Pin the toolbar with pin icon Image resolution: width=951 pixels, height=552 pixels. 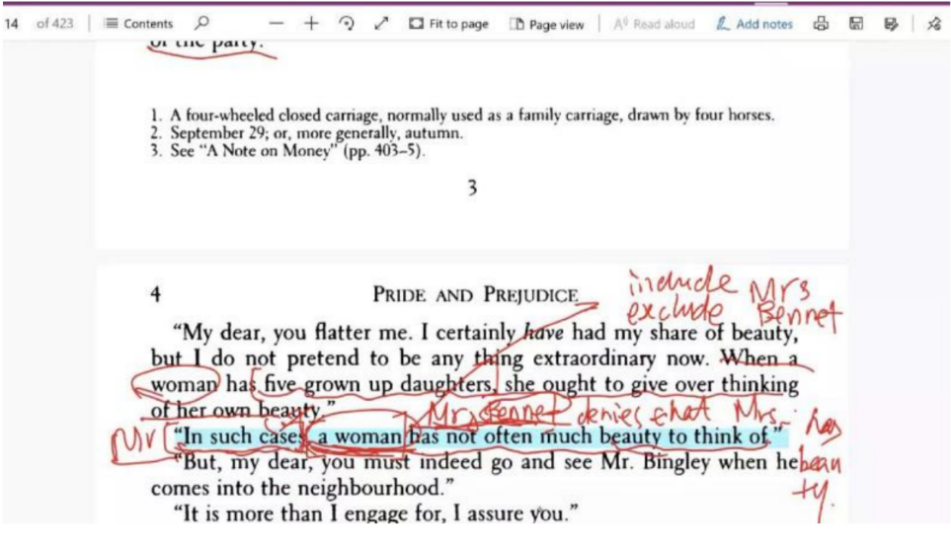coord(933,24)
